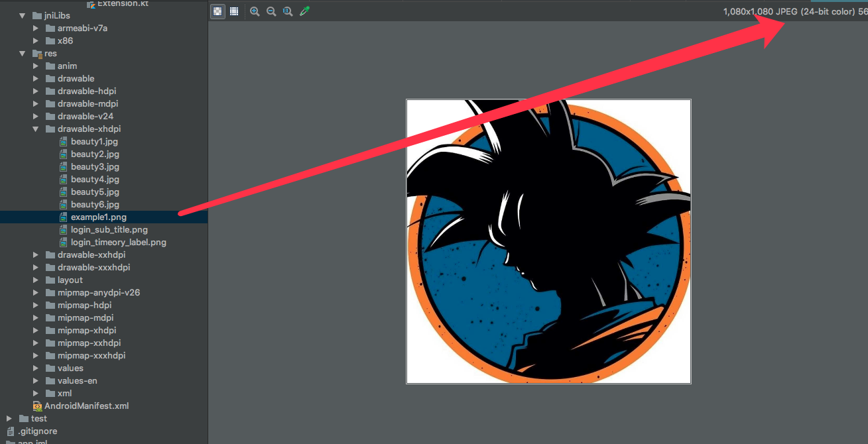868x444 pixels.
Task: Click the beauty4.jpg file icon
Action: click(64, 179)
